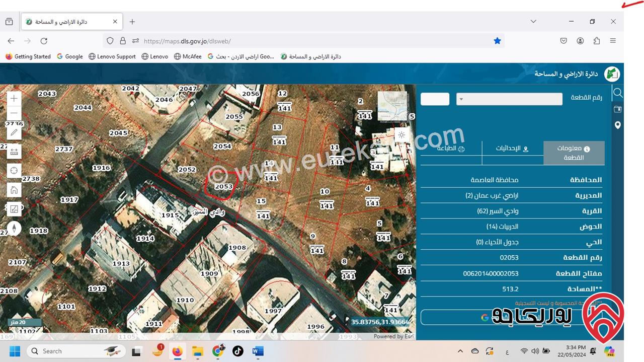Open the McAfee bookmark link

point(188,56)
